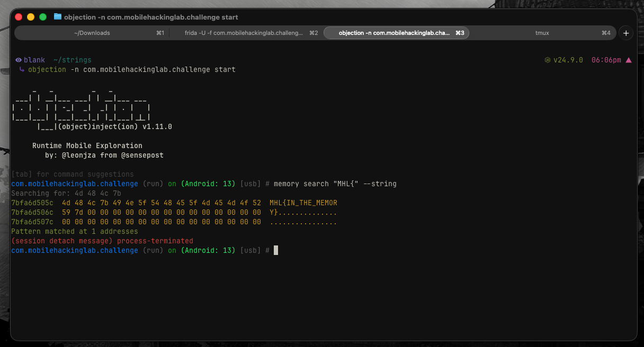Minimize the terminal with yellow button
Image resolution: width=644 pixels, height=347 pixels.
(x=31, y=17)
